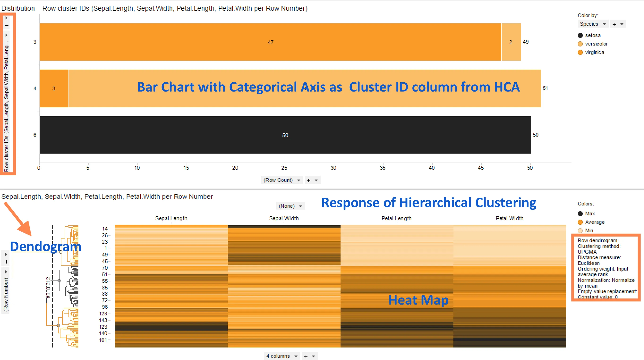The image size is (644, 360).
Task: Open the 4 columns selector
Action: point(282,356)
